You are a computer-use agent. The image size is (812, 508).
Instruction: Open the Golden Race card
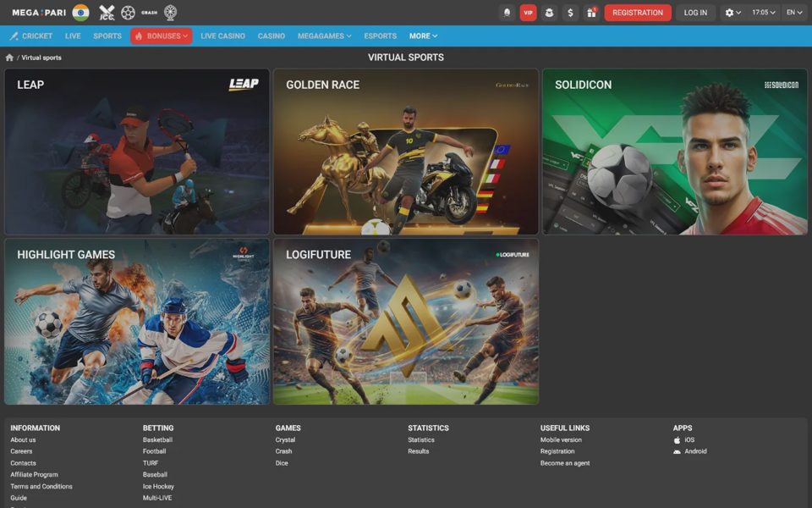click(x=406, y=152)
